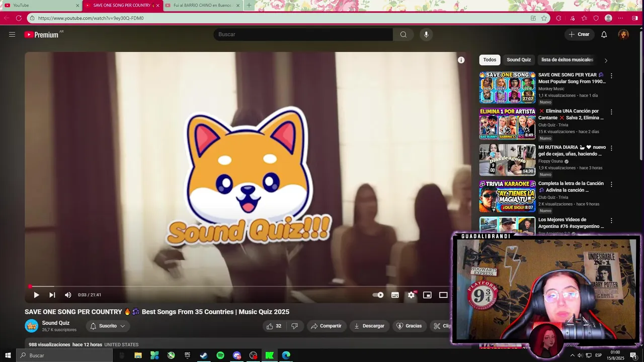Show more filter chips with arrow
644x362 pixels.
pyautogui.click(x=606, y=60)
